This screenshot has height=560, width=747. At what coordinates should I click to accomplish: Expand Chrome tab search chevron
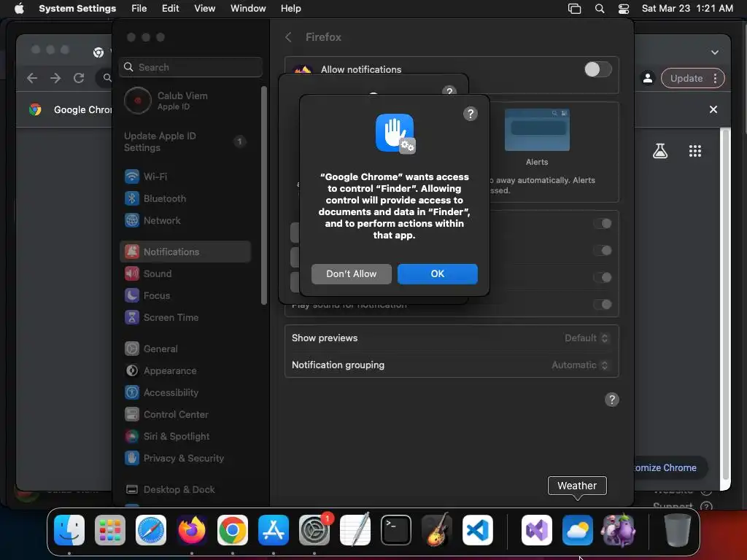point(715,52)
